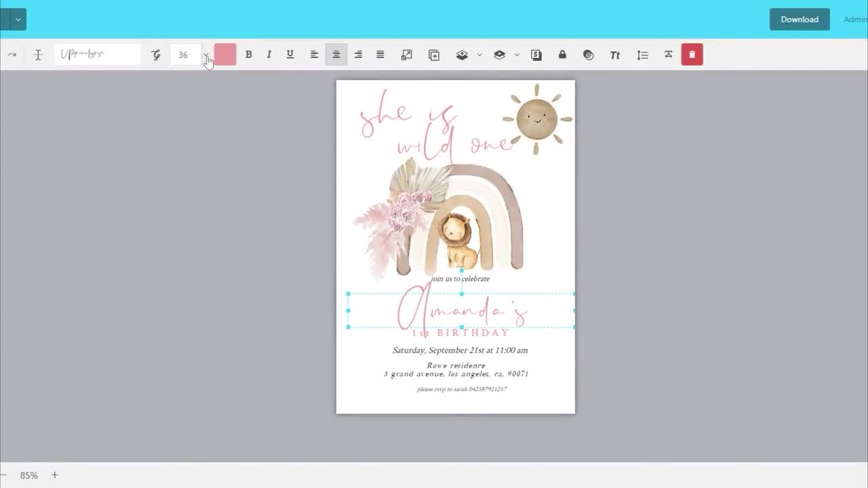Image resolution: width=868 pixels, height=488 pixels.
Task: Click the opacity circle icon
Action: (589, 55)
